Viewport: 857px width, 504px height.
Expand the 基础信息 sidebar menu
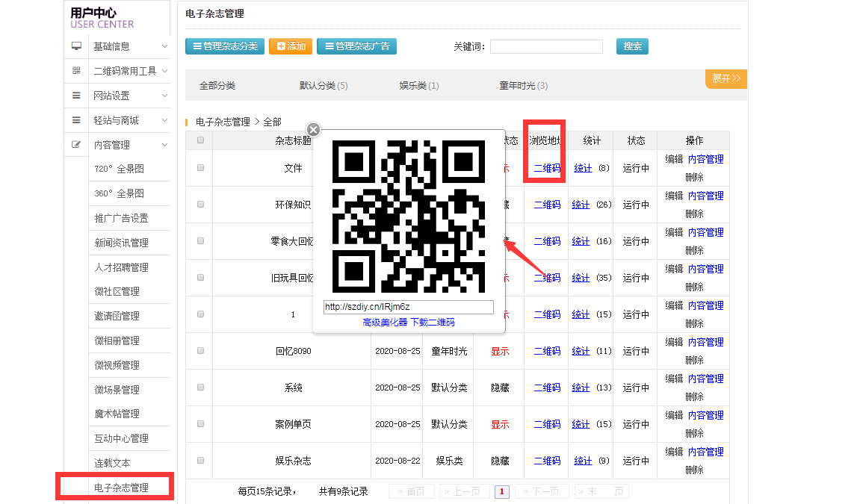point(129,46)
